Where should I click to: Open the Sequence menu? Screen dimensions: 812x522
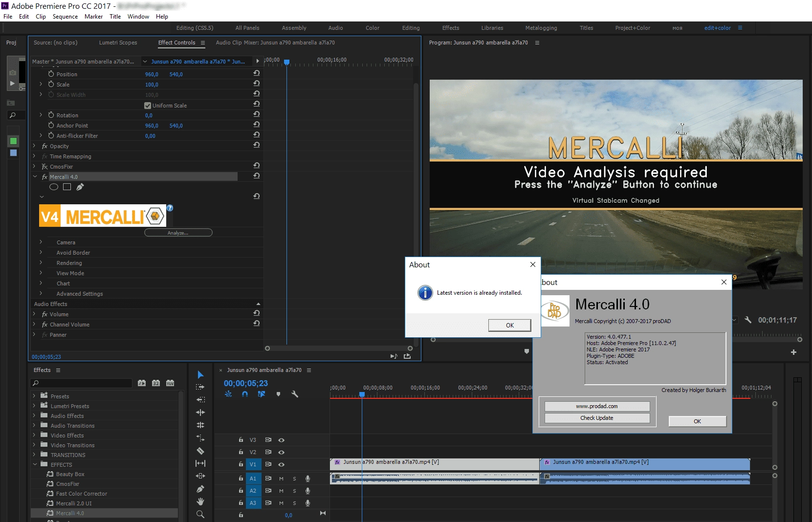tap(65, 16)
